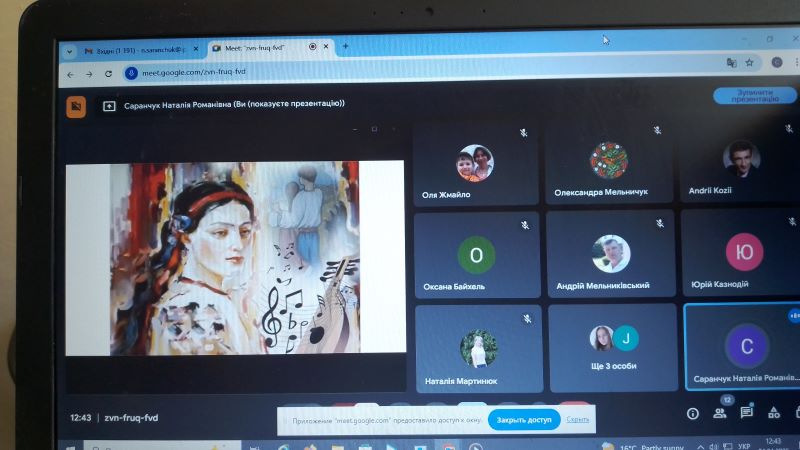The image size is (800, 450).
Task: Open the tab search dropdown arrow
Action: tap(69, 52)
